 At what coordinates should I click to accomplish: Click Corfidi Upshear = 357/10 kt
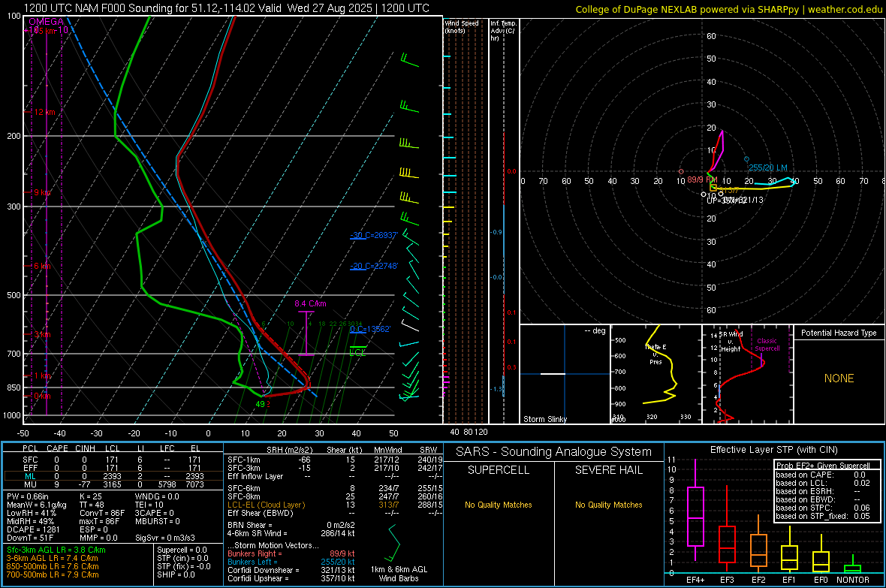pos(291,578)
